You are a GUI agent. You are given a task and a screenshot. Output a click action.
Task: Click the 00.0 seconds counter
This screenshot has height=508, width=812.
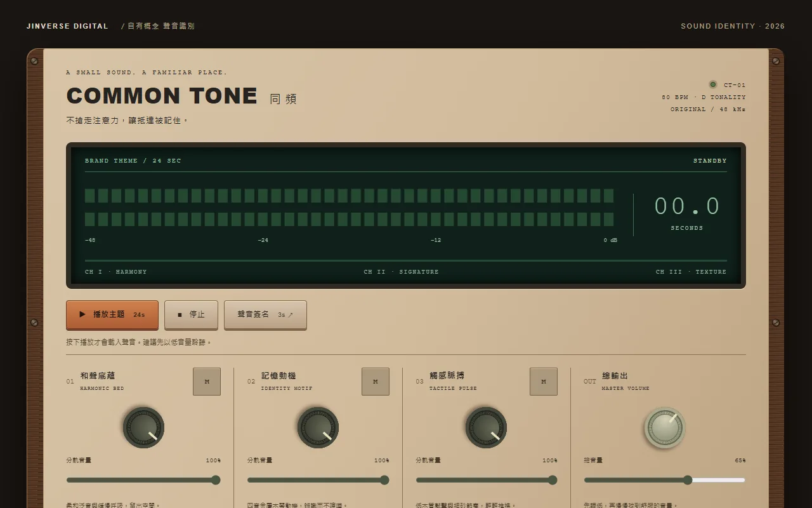click(x=687, y=206)
